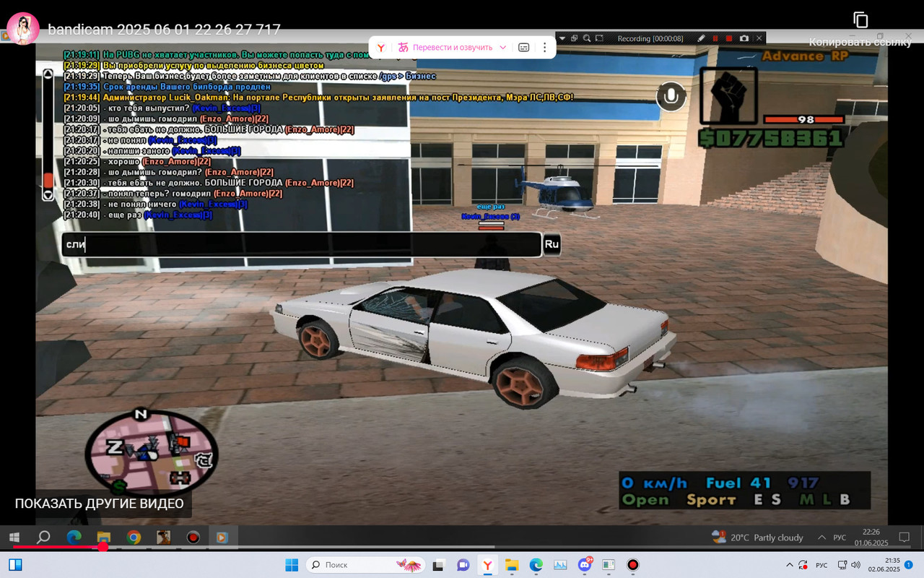Open Yandex Browser on Windows 11 taskbar

pos(488,565)
